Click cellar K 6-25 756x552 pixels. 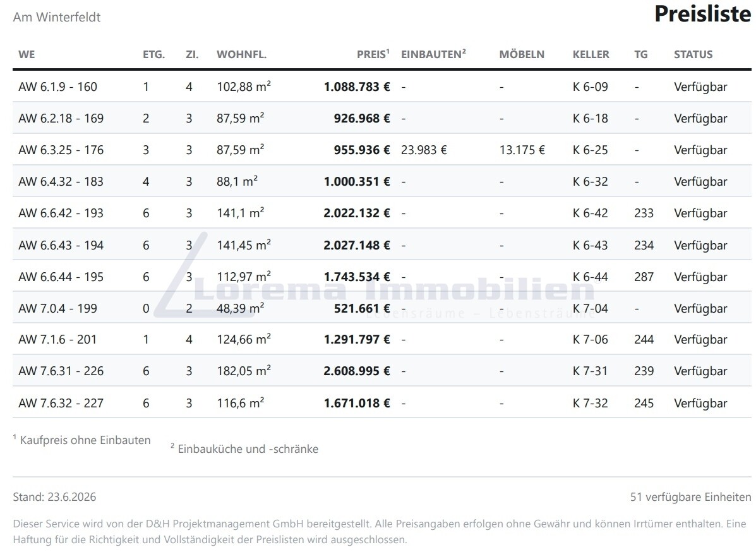590,150
